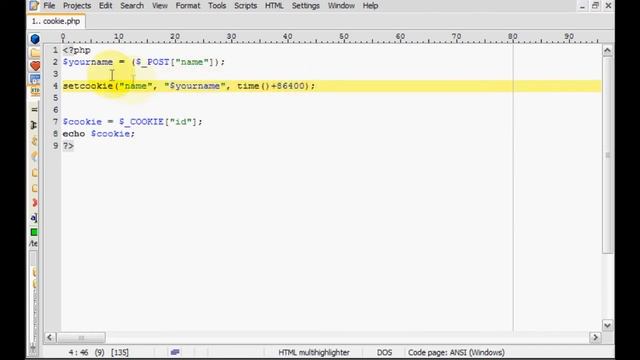Open the HTML menu
The width and height of the screenshot is (640, 360).
tap(274, 6)
